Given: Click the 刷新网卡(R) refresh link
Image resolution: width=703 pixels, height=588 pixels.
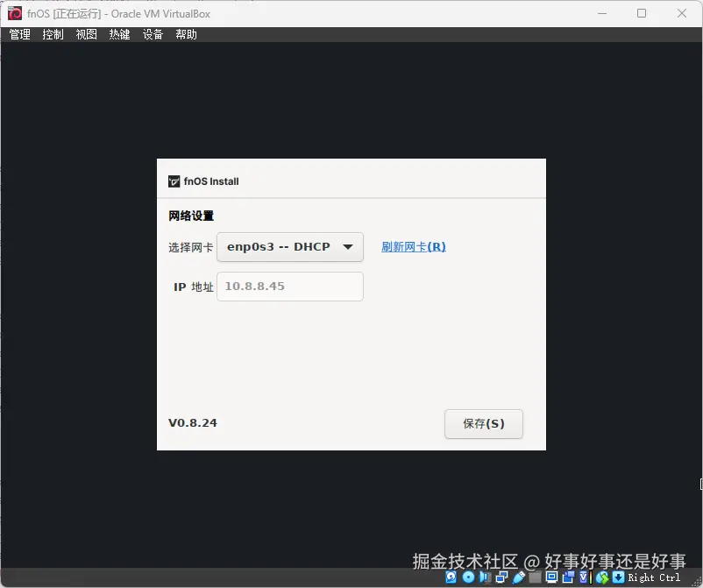Looking at the screenshot, I should coord(414,247).
